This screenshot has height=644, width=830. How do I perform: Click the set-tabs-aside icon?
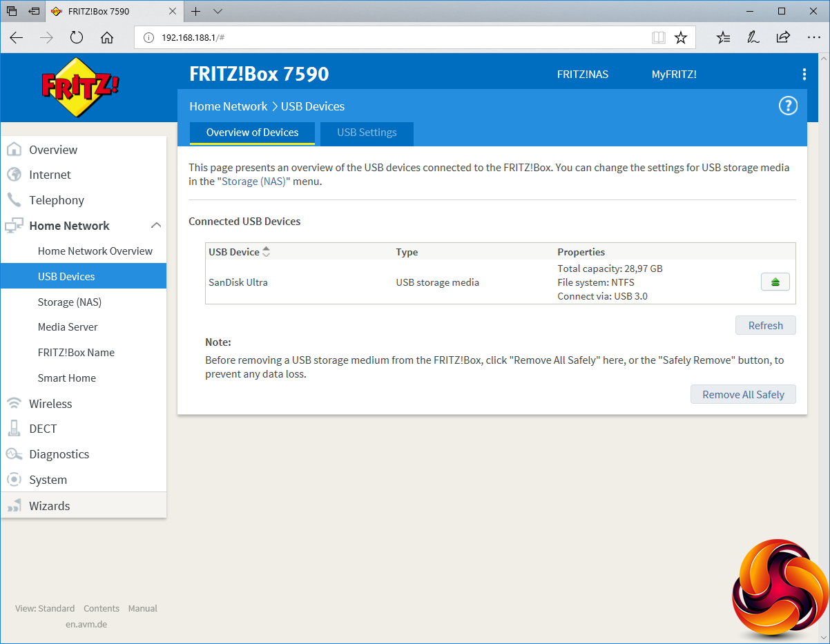(x=33, y=11)
